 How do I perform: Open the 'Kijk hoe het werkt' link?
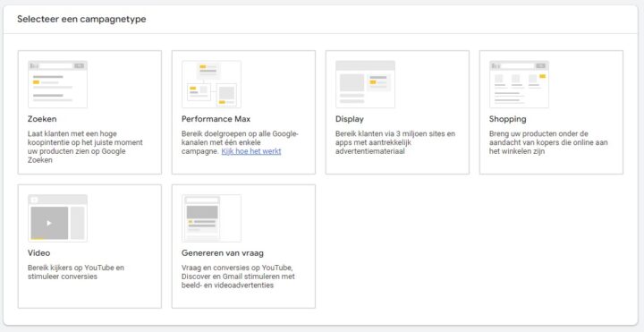click(251, 151)
